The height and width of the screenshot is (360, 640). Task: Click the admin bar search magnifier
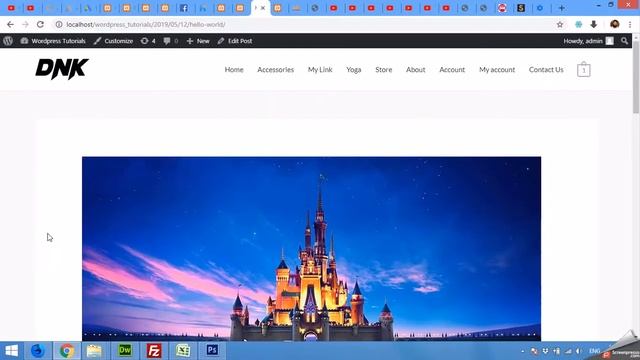pyautogui.click(x=624, y=41)
